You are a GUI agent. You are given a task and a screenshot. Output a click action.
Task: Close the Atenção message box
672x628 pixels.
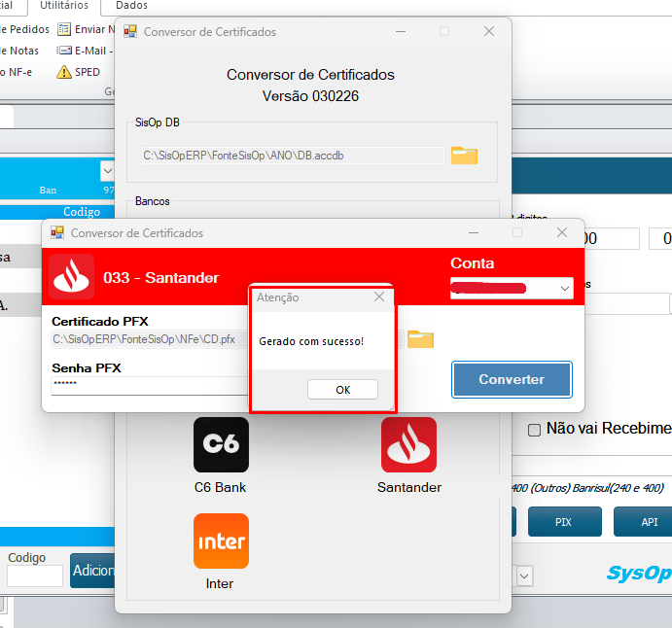click(x=379, y=297)
